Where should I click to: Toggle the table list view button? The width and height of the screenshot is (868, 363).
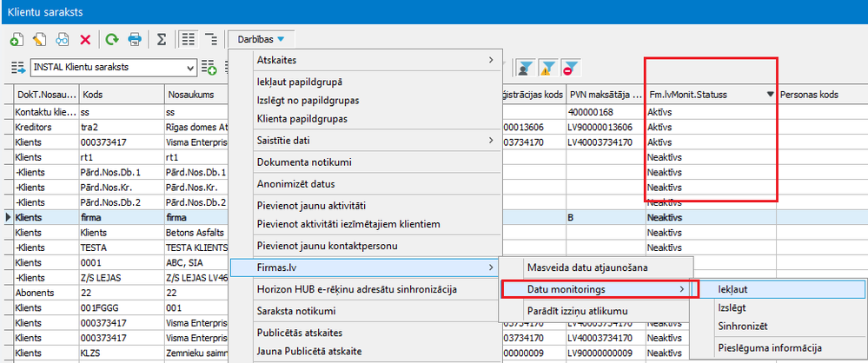pyautogui.click(x=188, y=39)
